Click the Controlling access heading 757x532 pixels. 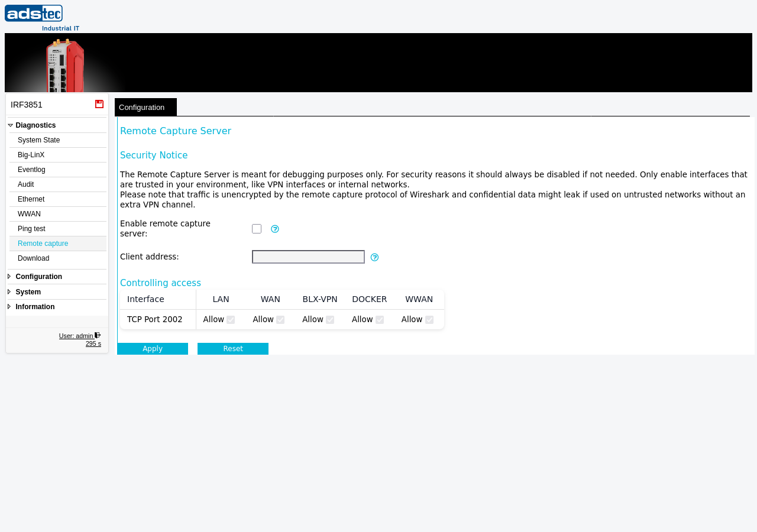(x=160, y=283)
